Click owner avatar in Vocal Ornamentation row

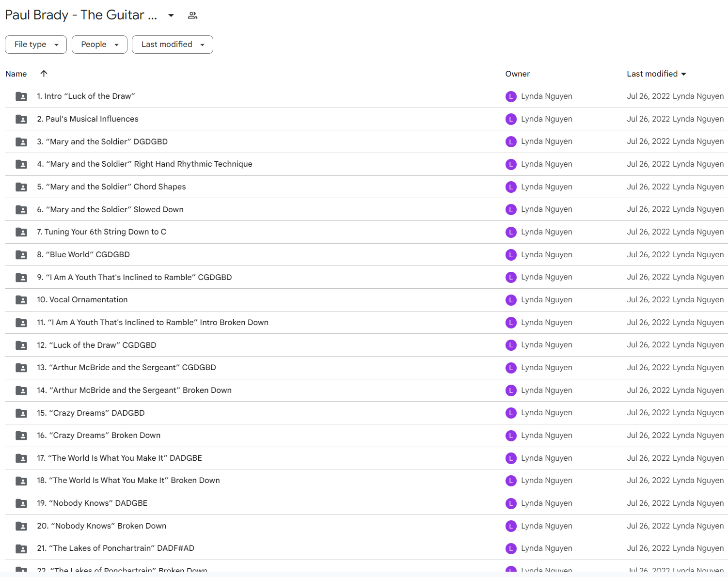click(511, 300)
